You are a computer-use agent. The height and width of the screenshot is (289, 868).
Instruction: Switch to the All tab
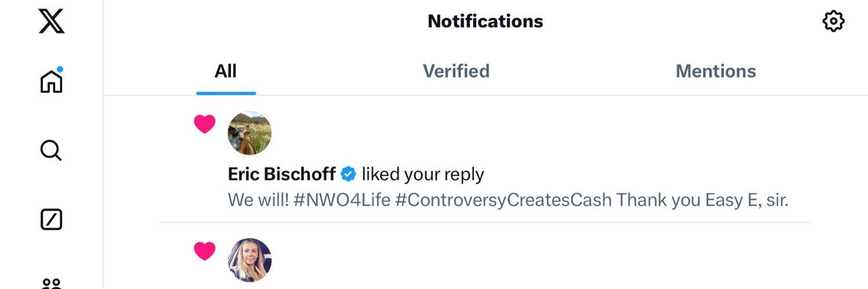pos(226,71)
